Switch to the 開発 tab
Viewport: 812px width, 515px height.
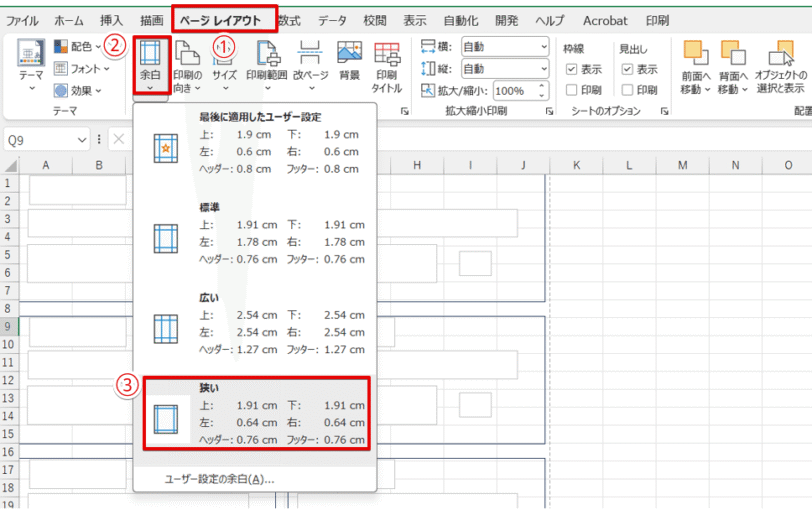pyautogui.click(x=506, y=21)
